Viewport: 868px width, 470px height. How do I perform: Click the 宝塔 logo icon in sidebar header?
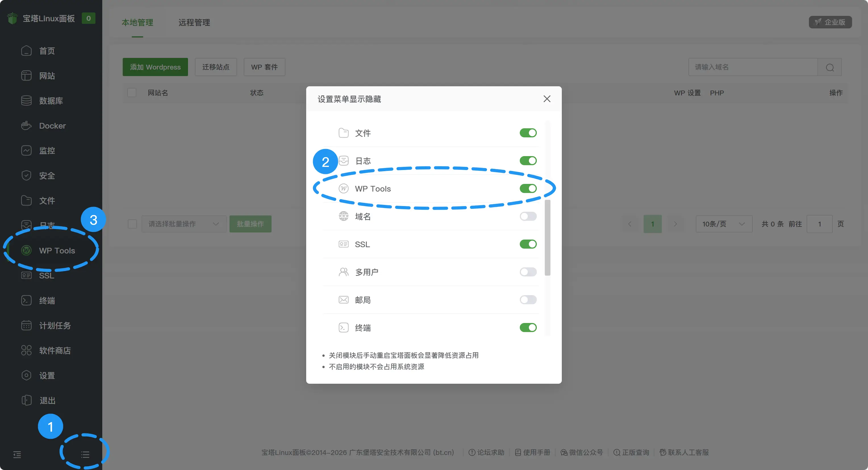[x=12, y=18]
